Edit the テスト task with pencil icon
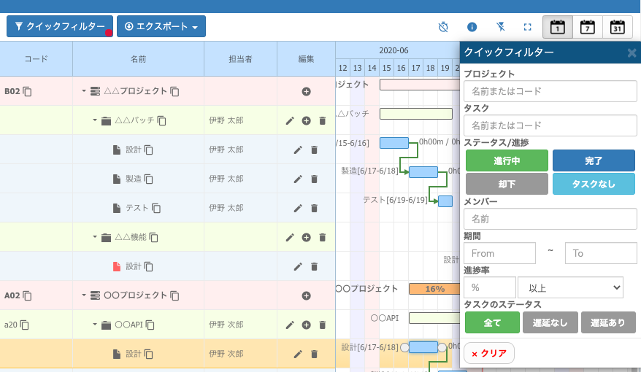The width and height of the screenshot is (641, 372). [298, 208]
